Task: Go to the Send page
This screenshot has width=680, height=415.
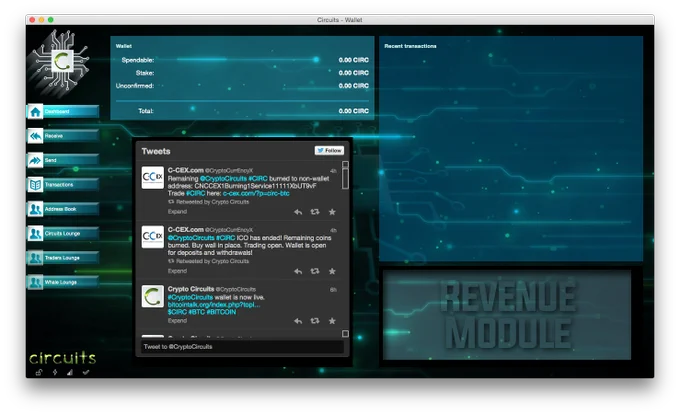Action: tap(63, 160)
